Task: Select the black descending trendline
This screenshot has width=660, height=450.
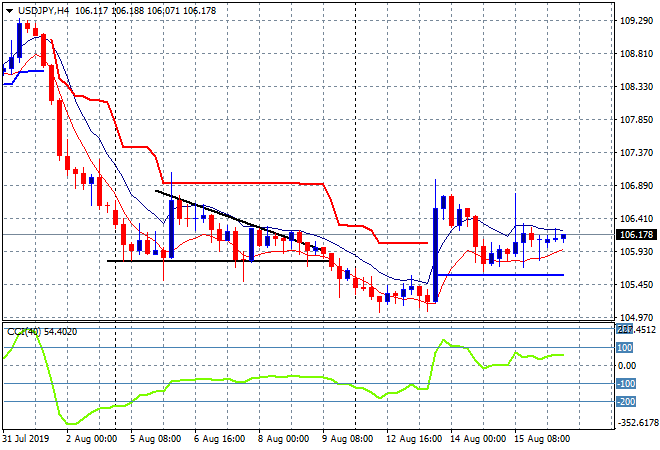Action: (x=230, y=215)
